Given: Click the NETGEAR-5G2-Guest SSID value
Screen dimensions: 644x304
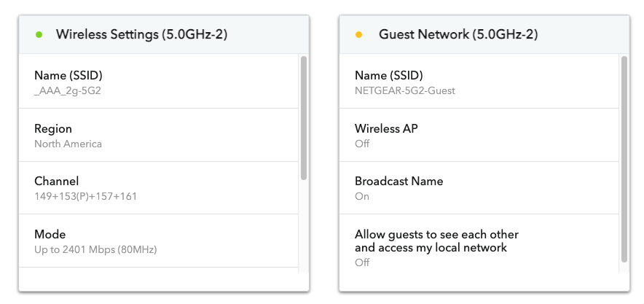Looking at the screenshot, I should coord(405,90).
